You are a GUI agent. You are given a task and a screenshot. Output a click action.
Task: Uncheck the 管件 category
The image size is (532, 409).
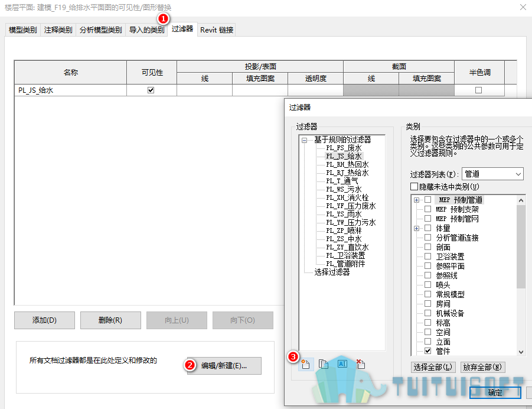428,351
